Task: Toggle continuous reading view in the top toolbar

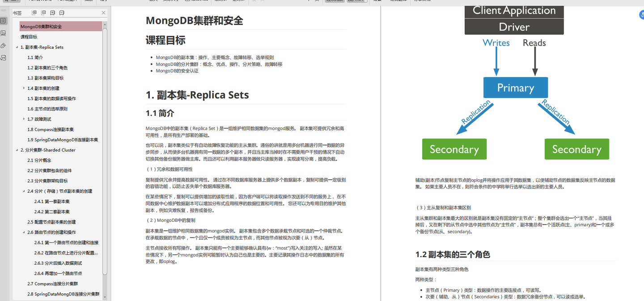Action: 335,1
